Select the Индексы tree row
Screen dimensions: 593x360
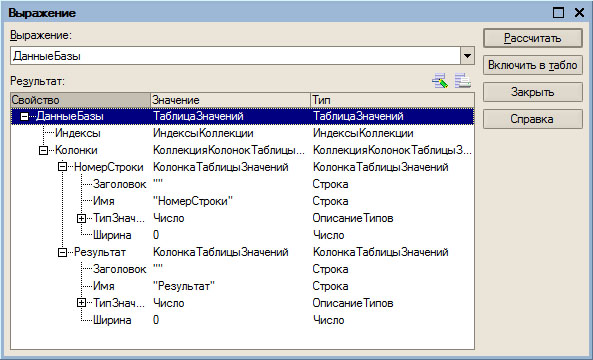pos(242,133)
